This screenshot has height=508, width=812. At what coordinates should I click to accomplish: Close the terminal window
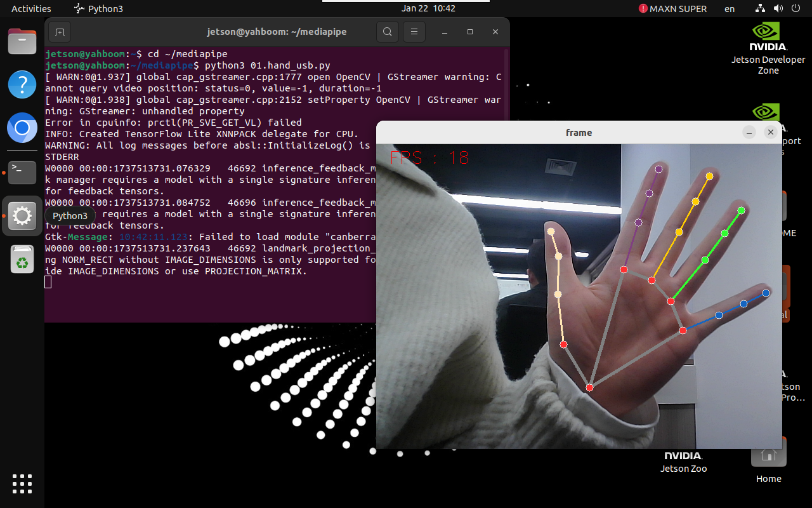click(495, 32)
